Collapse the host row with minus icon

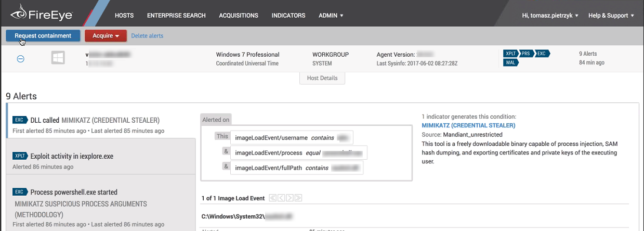(x=21, y=59)
